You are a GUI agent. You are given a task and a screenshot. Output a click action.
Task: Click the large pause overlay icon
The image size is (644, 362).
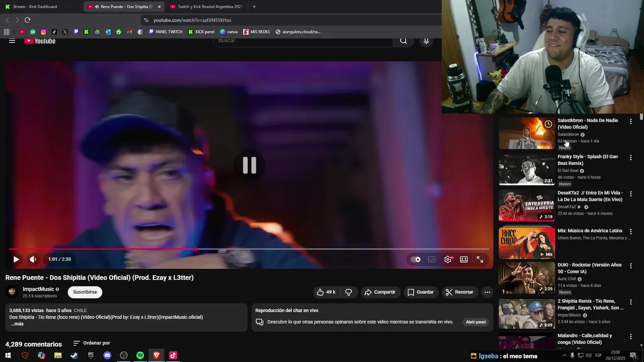[250, 165]
